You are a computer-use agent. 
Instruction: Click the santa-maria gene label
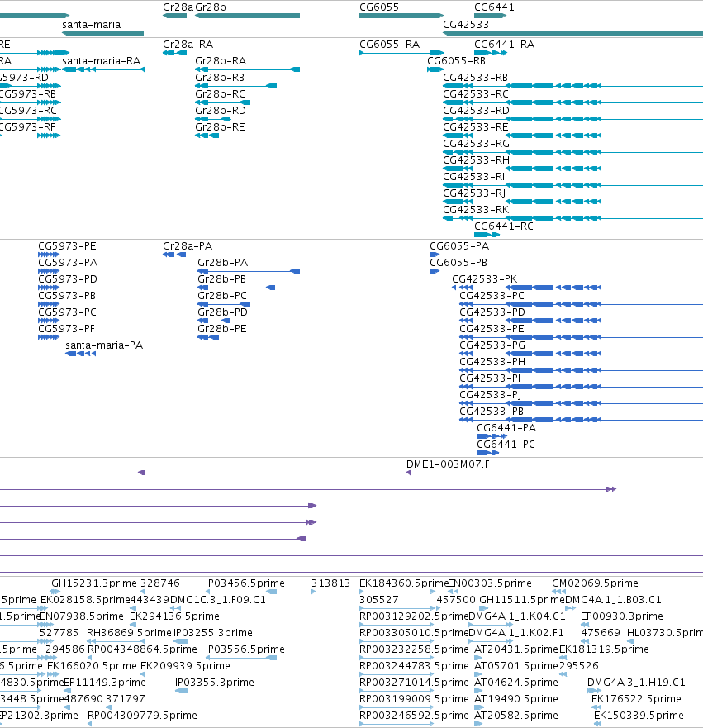[x=92, y=25]
